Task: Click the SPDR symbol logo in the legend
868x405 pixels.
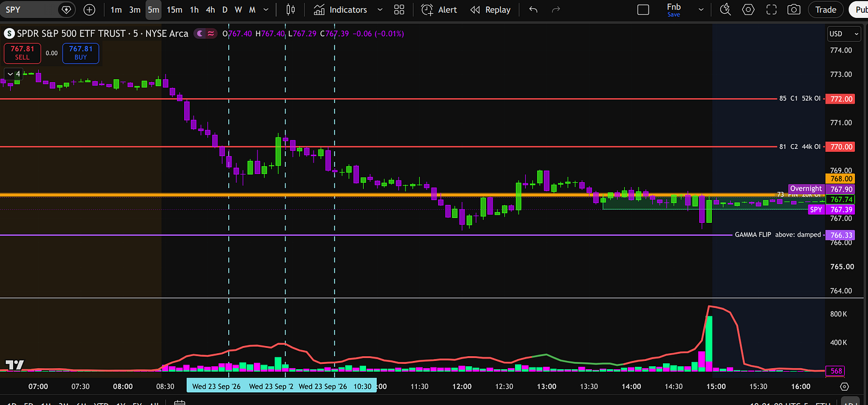Action: click(x=9, y=33)
